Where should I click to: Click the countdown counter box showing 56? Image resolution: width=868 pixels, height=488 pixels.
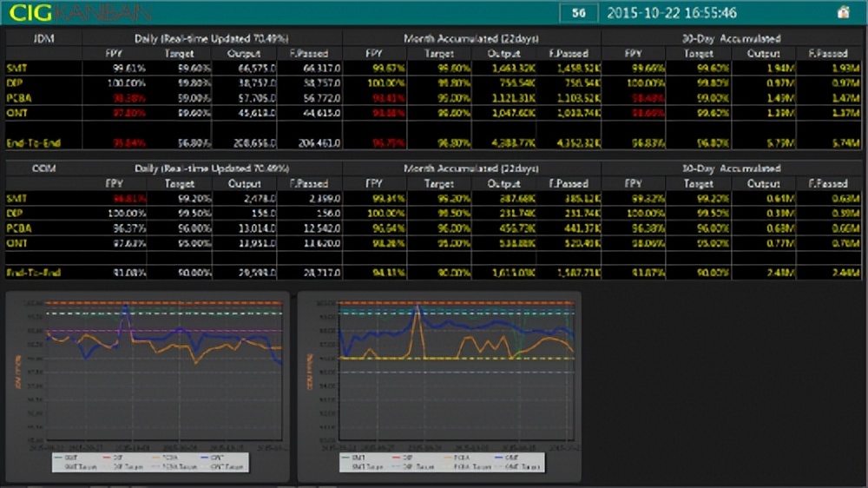[x=579, y=13]
